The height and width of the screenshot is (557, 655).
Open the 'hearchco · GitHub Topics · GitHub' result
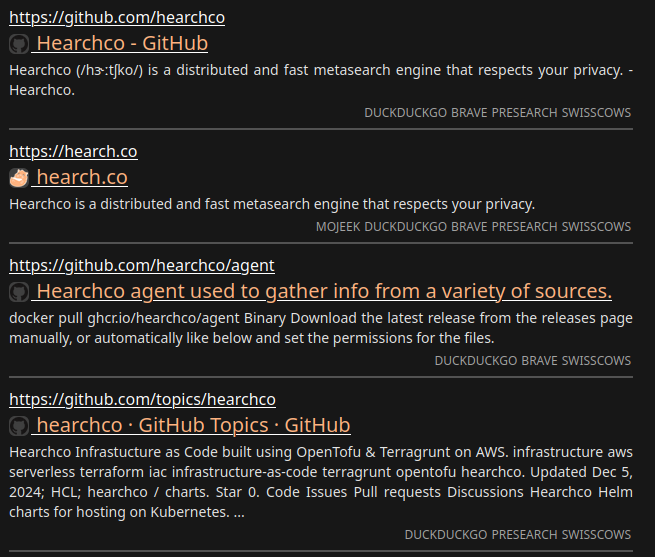pyautogui.click(x=192, y=425)
